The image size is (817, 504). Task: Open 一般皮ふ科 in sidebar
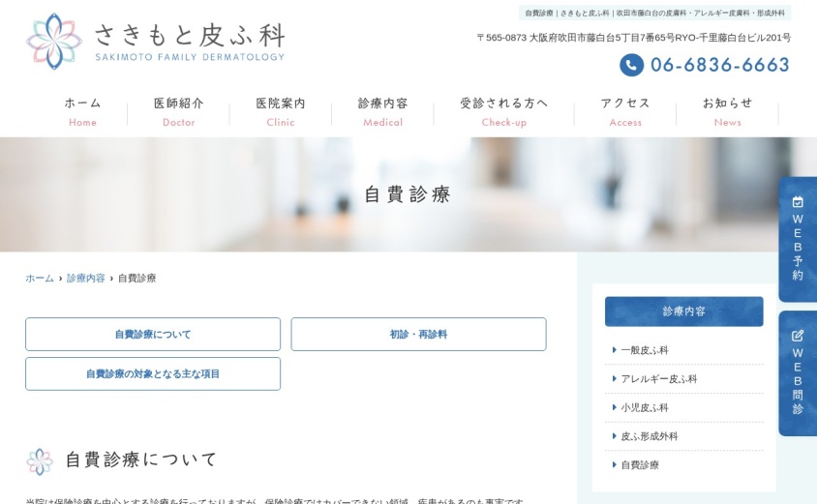(x=645, y=350)
